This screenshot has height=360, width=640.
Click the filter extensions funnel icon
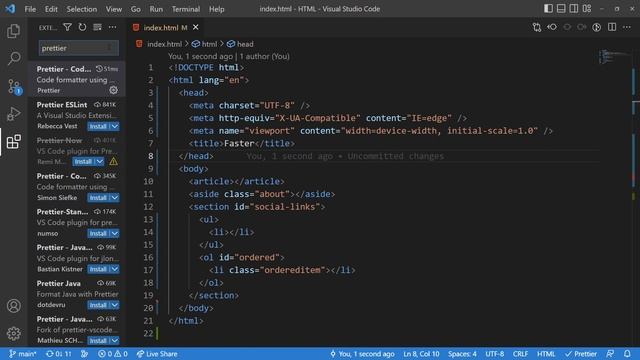67,27
